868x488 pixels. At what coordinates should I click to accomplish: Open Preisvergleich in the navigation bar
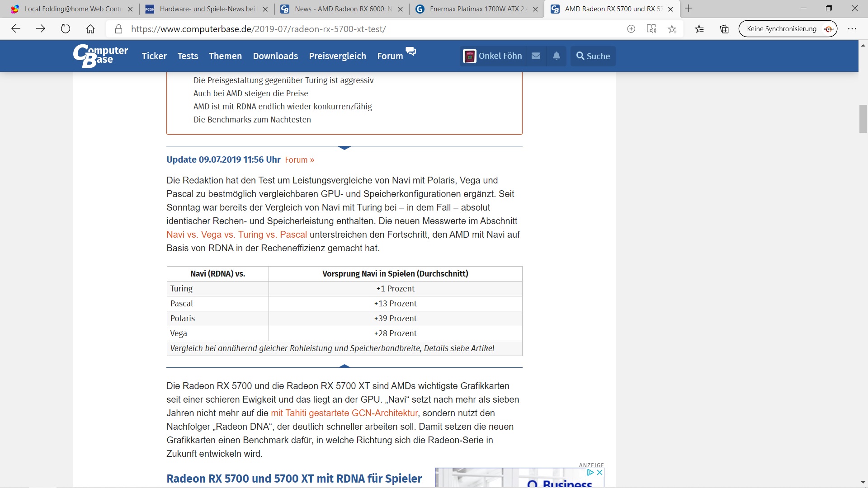337,56
